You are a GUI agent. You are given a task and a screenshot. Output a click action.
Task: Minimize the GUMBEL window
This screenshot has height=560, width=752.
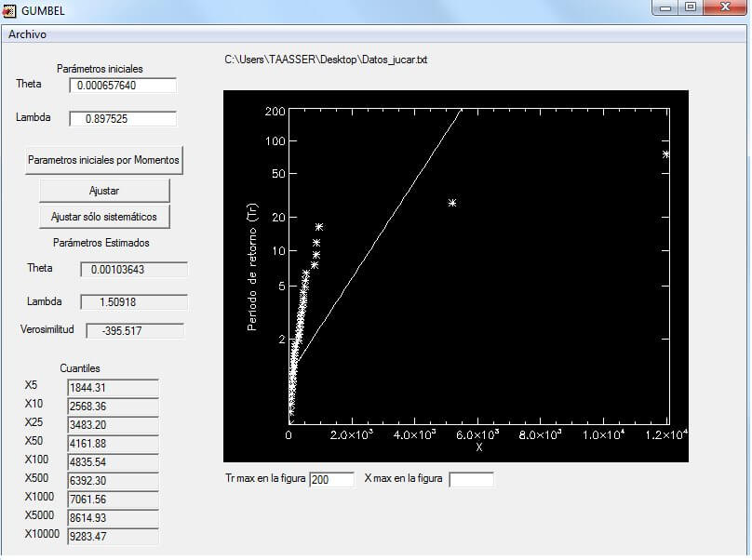tap(665, 7)
